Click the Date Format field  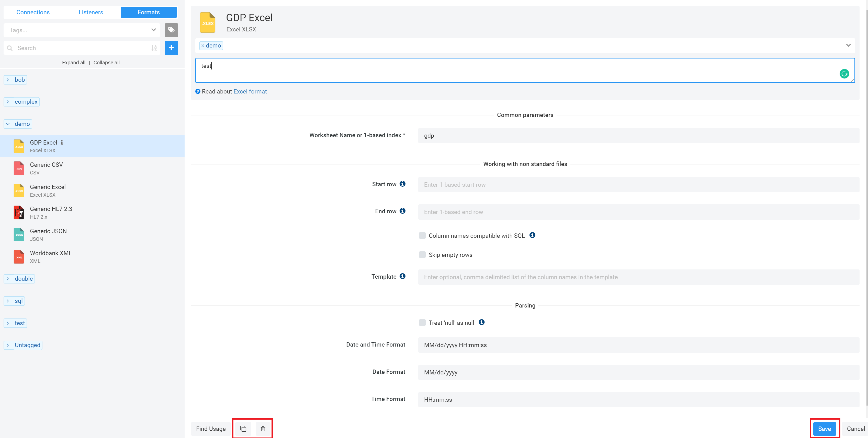(638, 372)
